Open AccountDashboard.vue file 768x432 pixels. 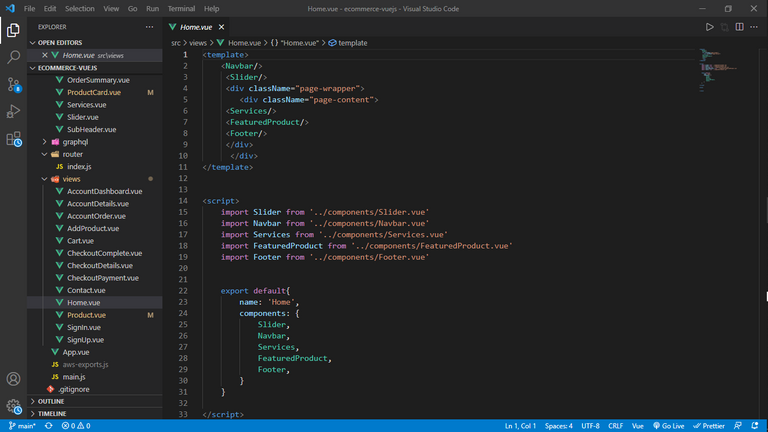tap(104, 192)
